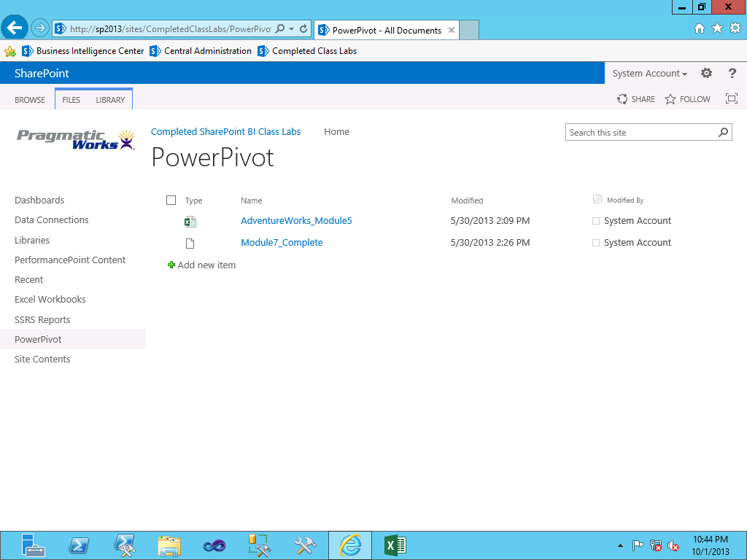Open the SharePoint Settings gear menu

[x=706, y=73]
